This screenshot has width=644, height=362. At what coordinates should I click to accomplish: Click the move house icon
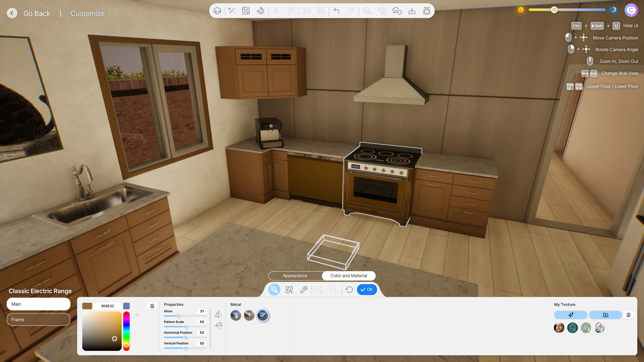point(367,11)
